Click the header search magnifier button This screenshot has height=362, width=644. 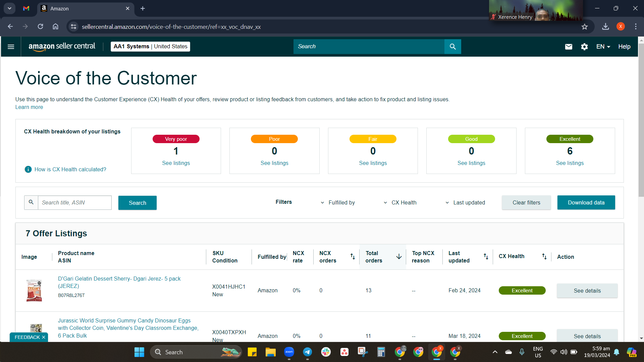coord(452,47)
